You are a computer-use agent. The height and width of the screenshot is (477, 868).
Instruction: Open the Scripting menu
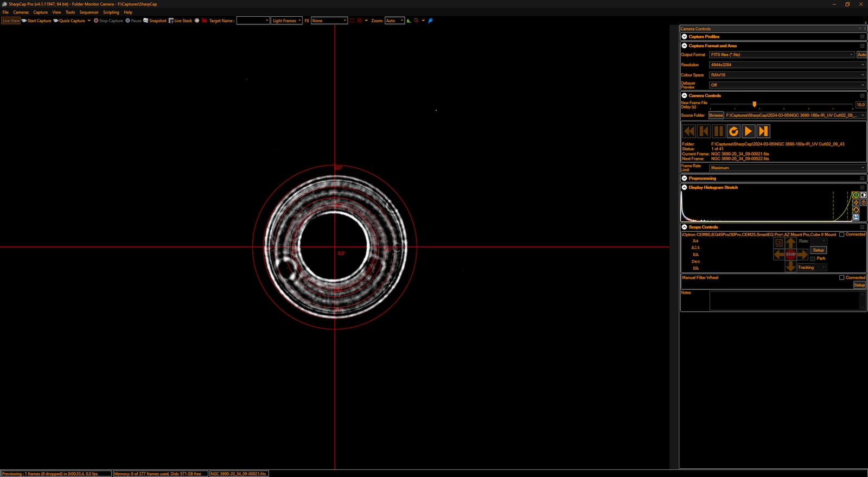(111, 12)
